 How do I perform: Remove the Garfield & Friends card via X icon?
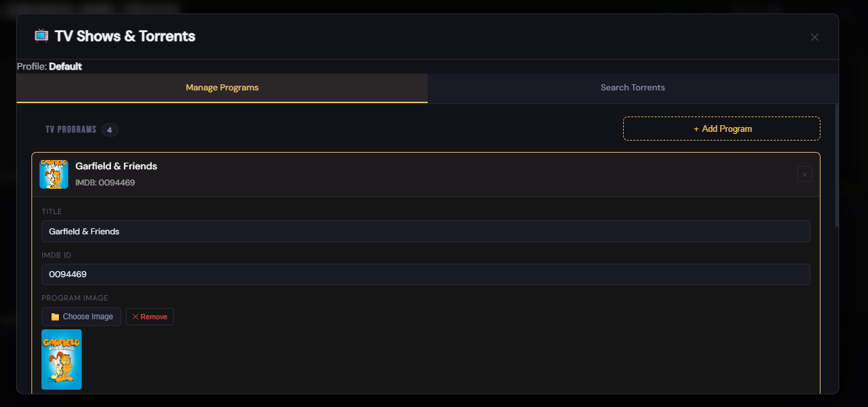804,173
